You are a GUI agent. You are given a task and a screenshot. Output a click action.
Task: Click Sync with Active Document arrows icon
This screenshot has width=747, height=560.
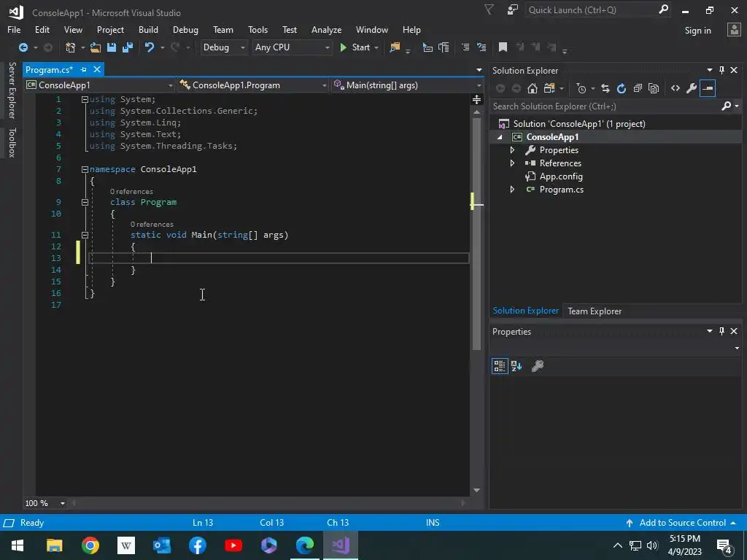click(x=605, y=88)
